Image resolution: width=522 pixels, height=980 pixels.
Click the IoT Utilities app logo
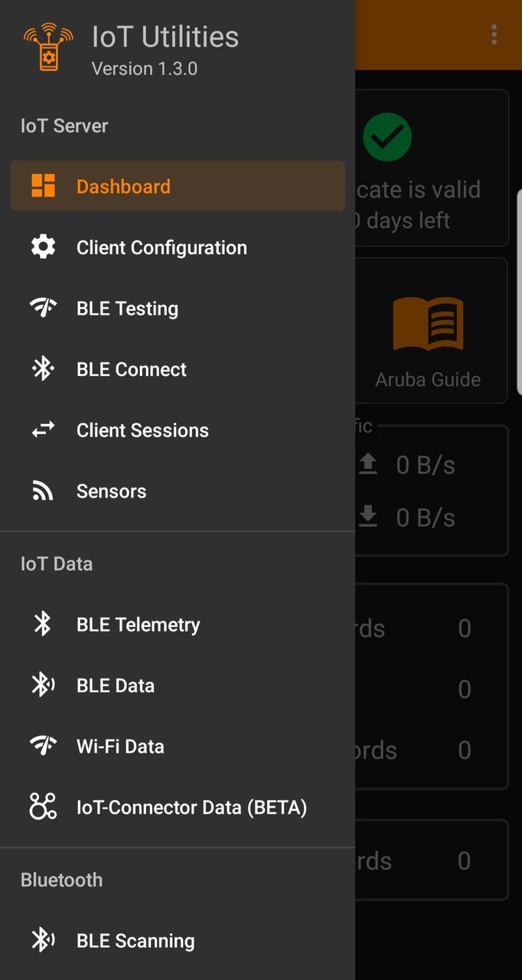(x=47, y=46)
